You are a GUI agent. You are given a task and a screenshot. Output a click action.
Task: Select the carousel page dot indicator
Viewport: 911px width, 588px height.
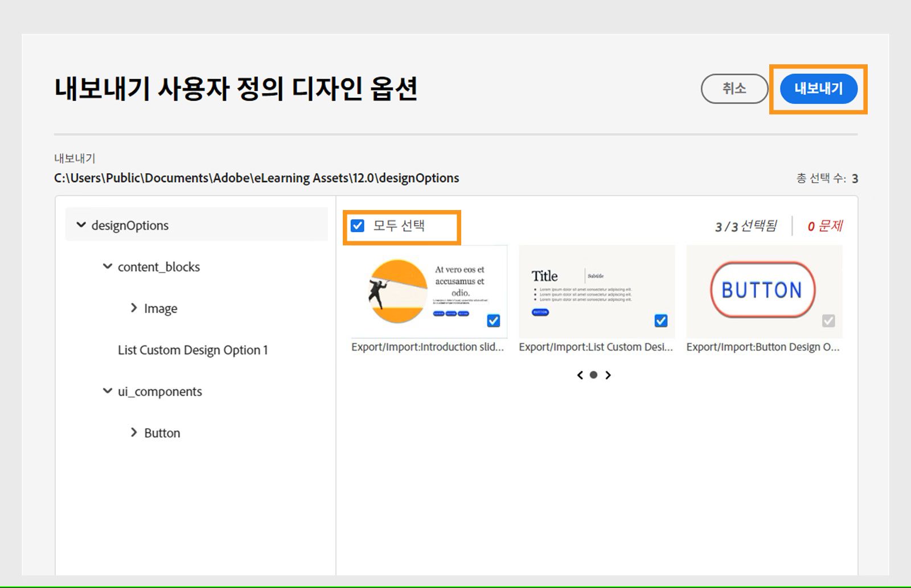[594, 375]
